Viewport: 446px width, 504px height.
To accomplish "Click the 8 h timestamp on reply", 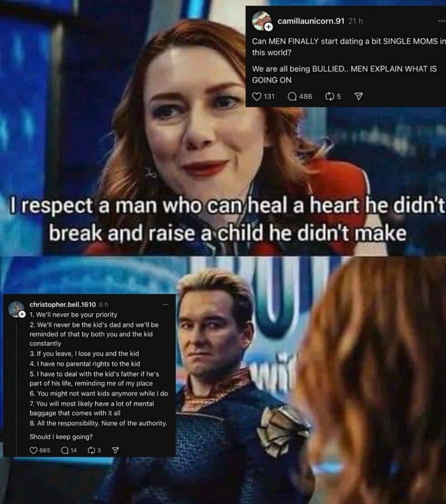I will 103,305.
